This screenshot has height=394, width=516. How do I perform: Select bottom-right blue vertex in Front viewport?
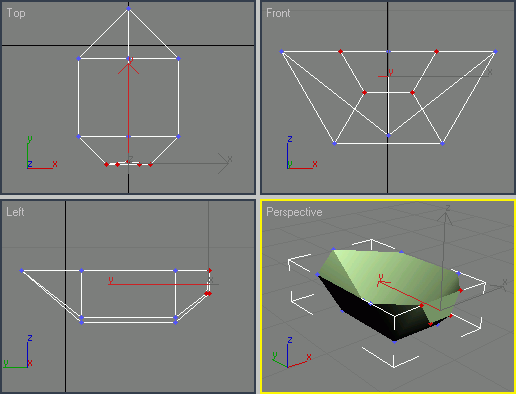click(x=442, y=143)
